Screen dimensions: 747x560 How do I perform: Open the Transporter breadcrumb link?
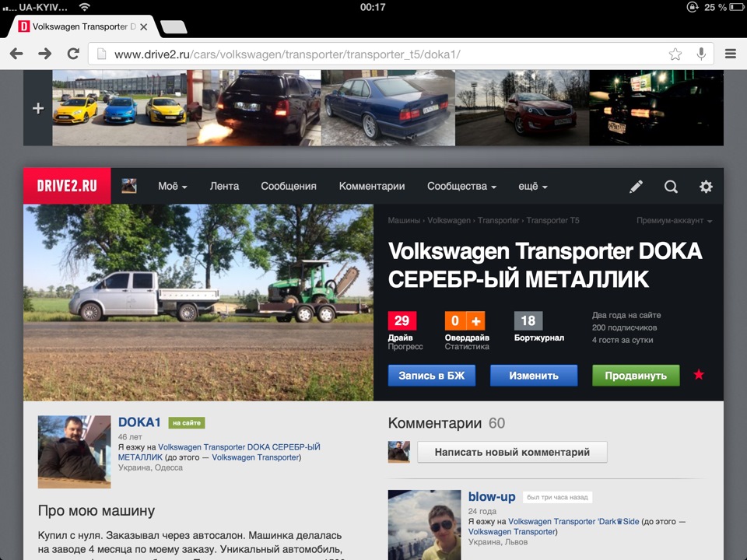pos(498,220)
